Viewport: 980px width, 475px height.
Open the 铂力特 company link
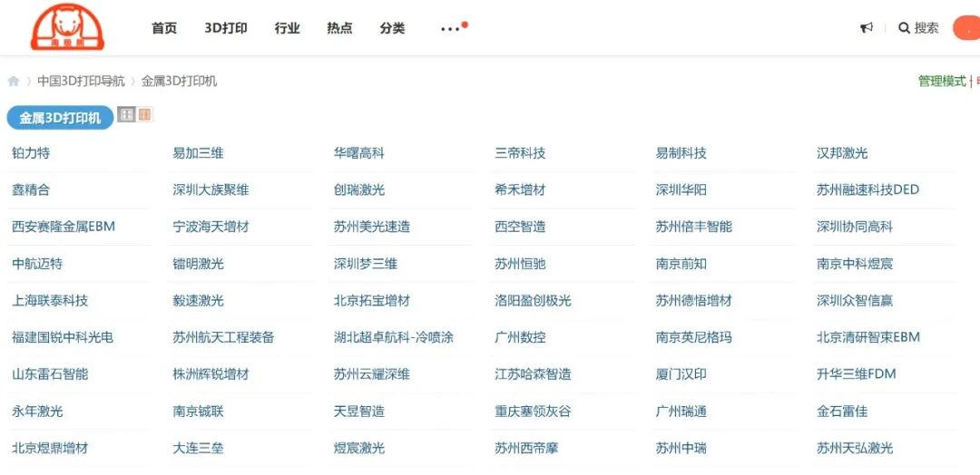click(31, 153)
